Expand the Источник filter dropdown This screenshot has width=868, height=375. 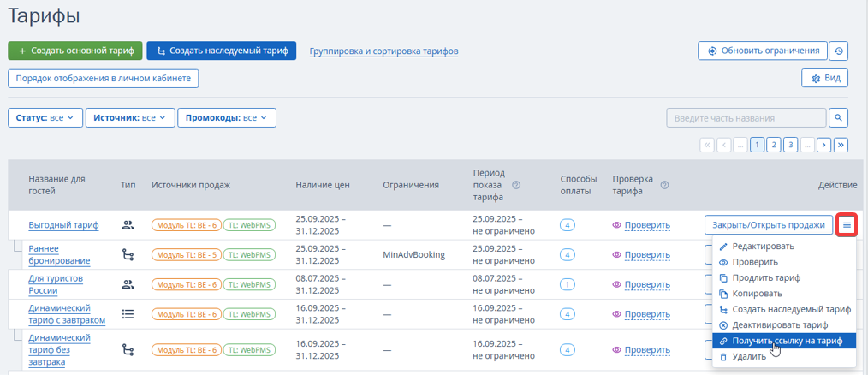pyautogui.click(x=130, y=117)
